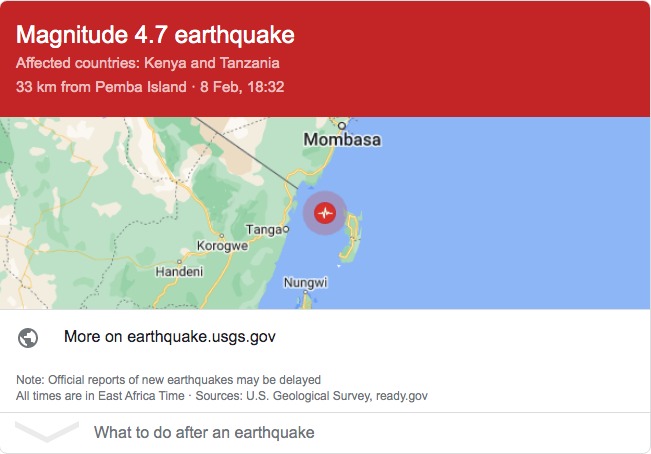Image resolution: width=651 pixels, height=454 pixels.
Task: Click the Korogwe town marker
Action: point(222,236)
